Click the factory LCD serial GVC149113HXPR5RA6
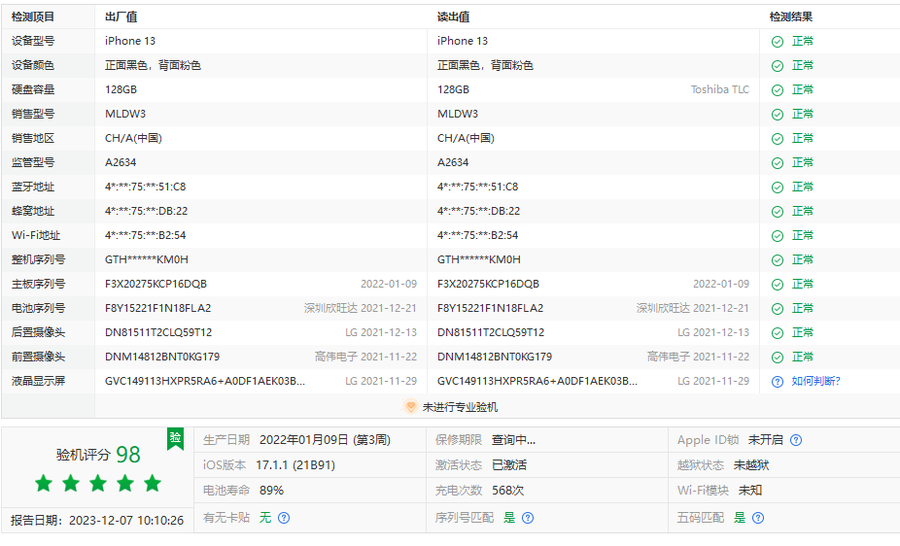The width and height of the screenshot is (900, 546). coord(205,381)
